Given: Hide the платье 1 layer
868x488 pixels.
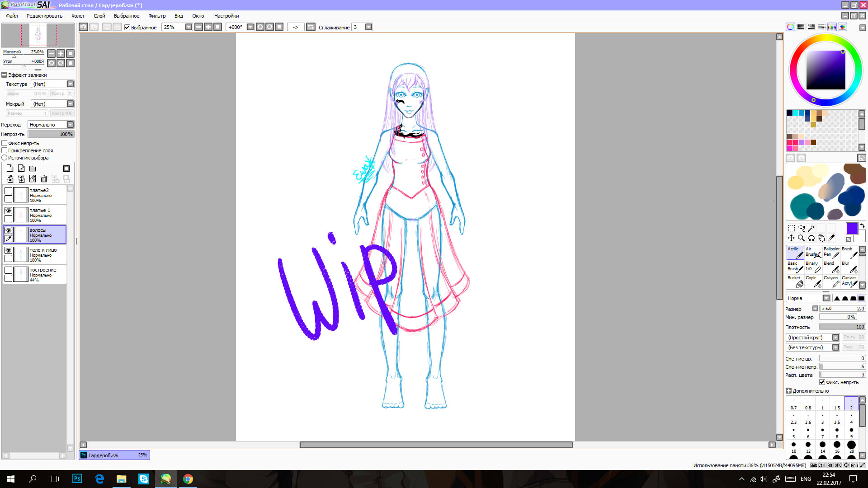Looking at the screenshot, I should coord(8,211).
